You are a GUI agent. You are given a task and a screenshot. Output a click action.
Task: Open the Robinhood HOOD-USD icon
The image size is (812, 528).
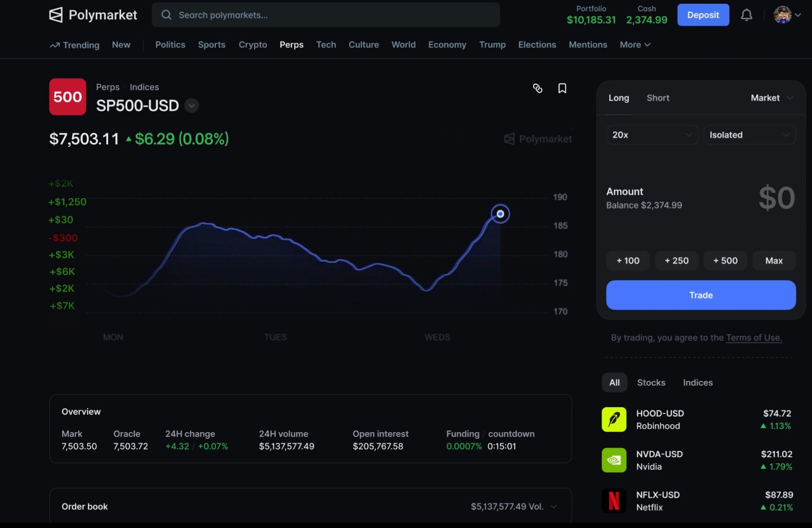pos(614,419)
